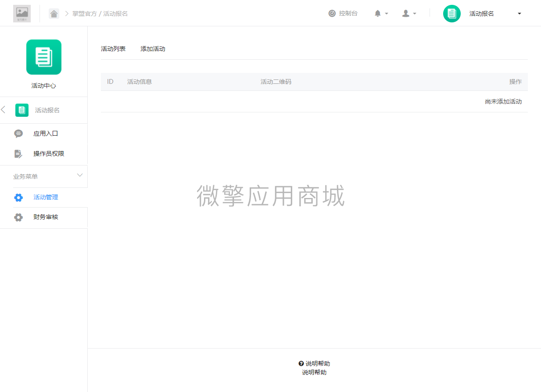Image resolution: width=541 pixels, height=392 pixels.
Task: Click the 操作 column header
Action: (x=516, y=82)
